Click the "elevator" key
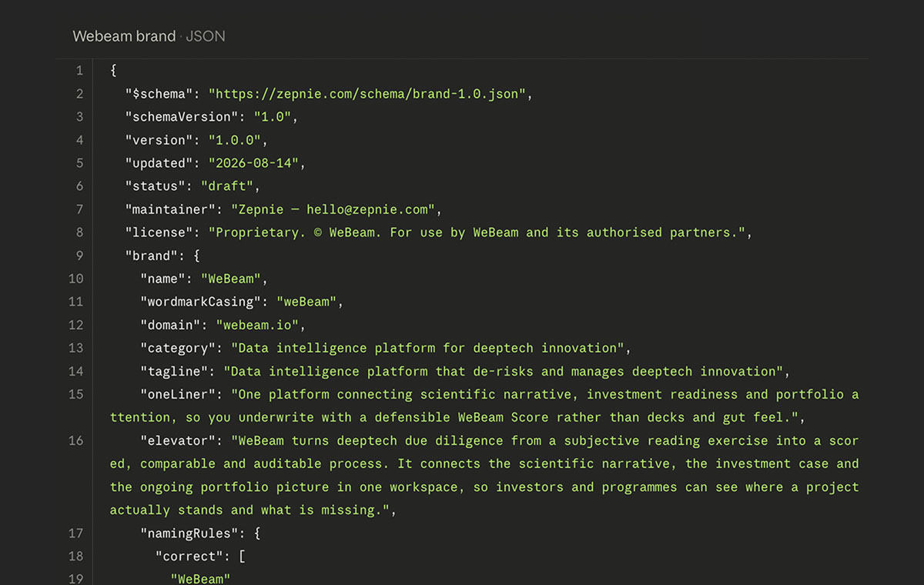Viewport: 924px width, 585px height. click(178, 440)
